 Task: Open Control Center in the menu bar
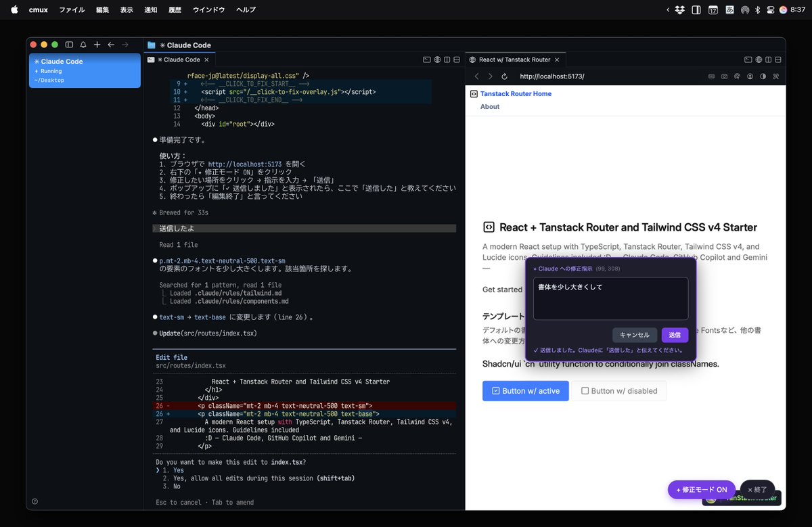point(771,9)
